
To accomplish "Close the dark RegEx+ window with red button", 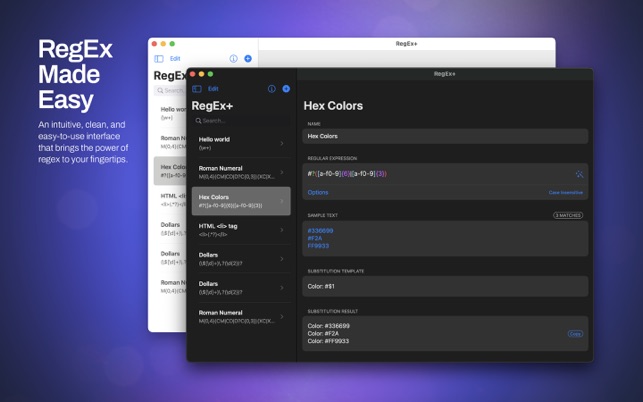I will coord(192,74).
